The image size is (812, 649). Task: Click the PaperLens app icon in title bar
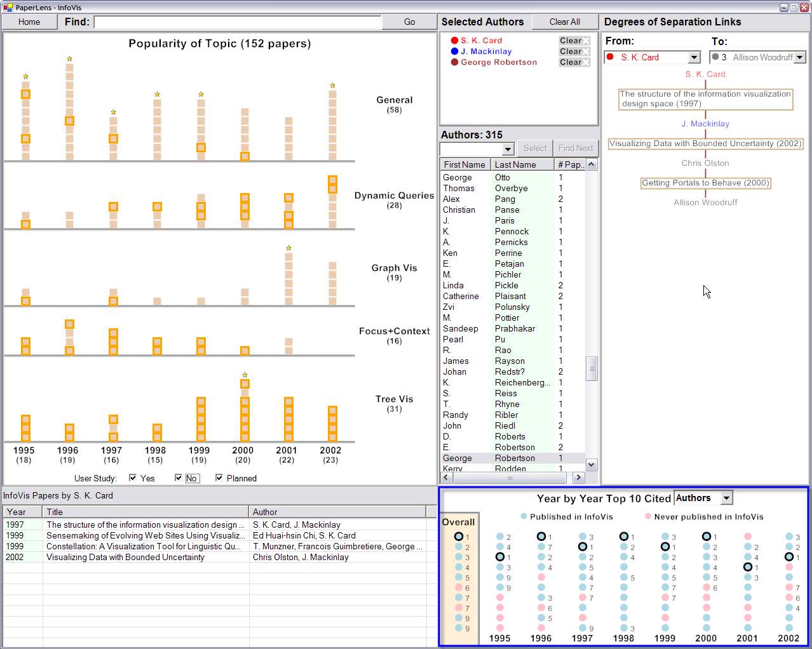(8, 8)
